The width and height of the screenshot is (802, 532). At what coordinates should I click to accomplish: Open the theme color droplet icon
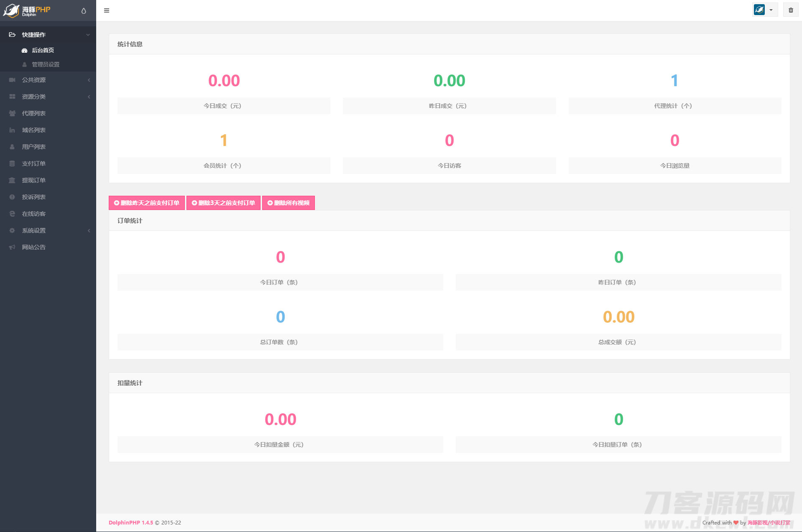(84, 11)
